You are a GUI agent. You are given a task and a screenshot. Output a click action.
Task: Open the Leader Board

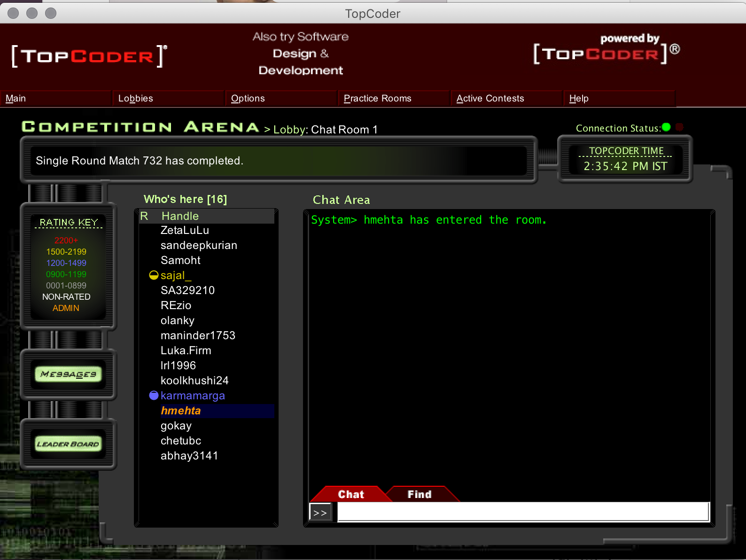coord(68,444)
